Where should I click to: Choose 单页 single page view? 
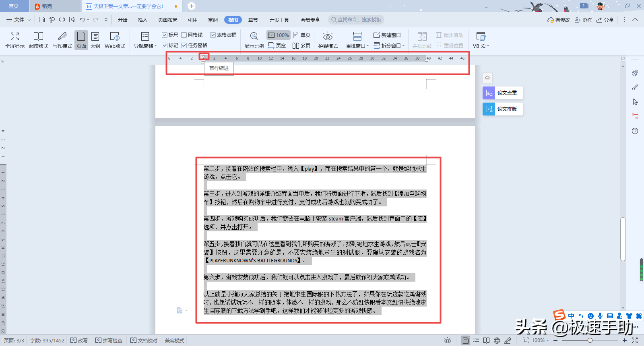301,35
